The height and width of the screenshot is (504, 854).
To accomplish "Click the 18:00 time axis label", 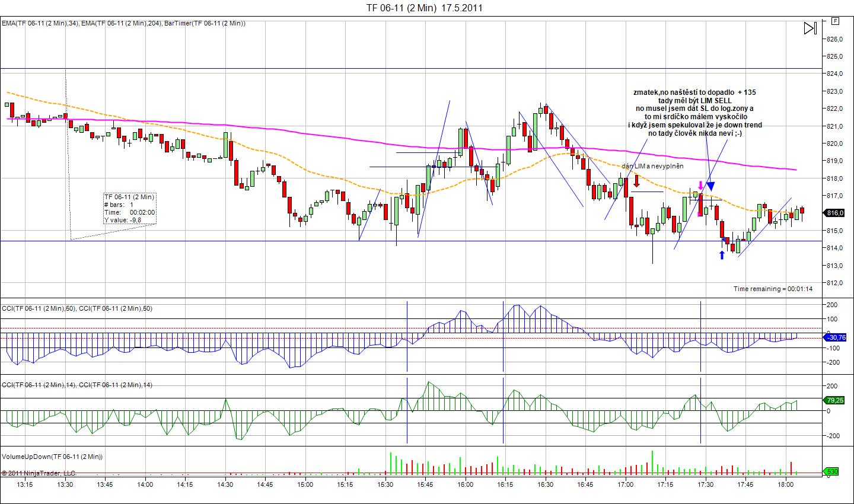I will (785, 484).
